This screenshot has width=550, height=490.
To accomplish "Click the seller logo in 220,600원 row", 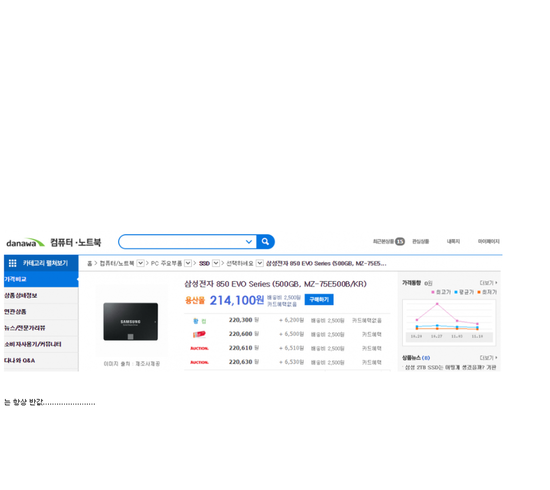I will pos(199,334).
